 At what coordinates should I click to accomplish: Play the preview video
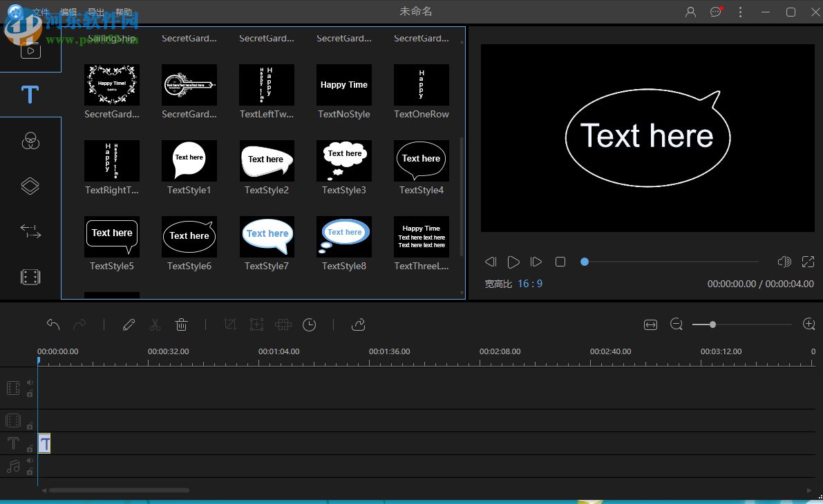pyautogui.click(x=513, y=262)
